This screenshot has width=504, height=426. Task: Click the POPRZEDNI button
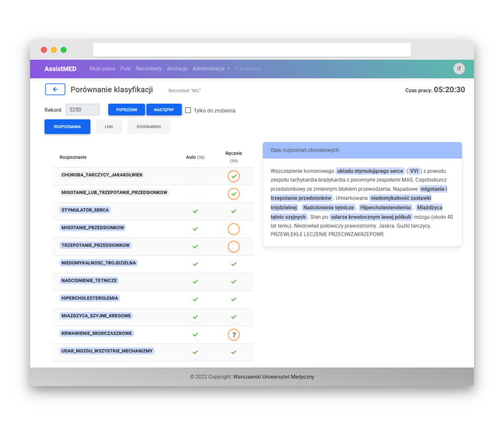[x=126, y=110]
